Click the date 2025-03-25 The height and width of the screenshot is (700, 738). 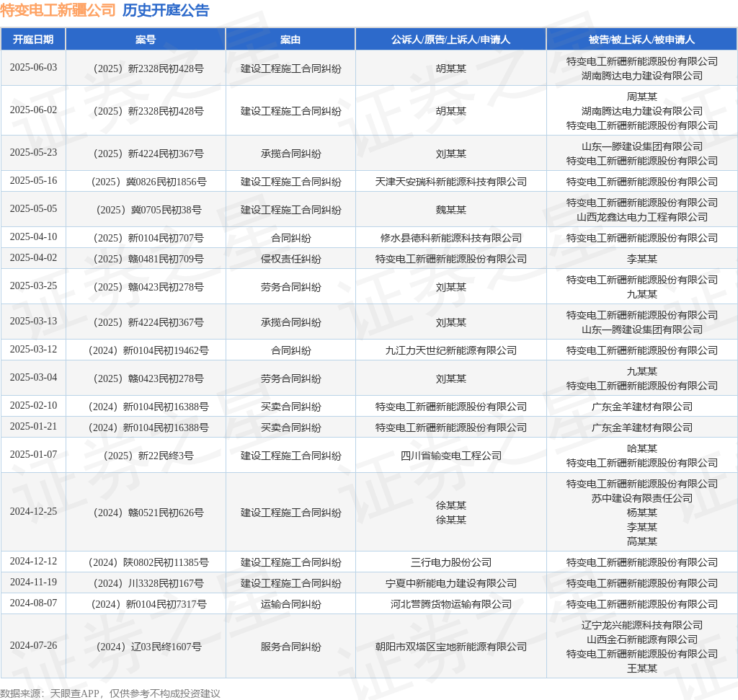[x=33, y=285]
